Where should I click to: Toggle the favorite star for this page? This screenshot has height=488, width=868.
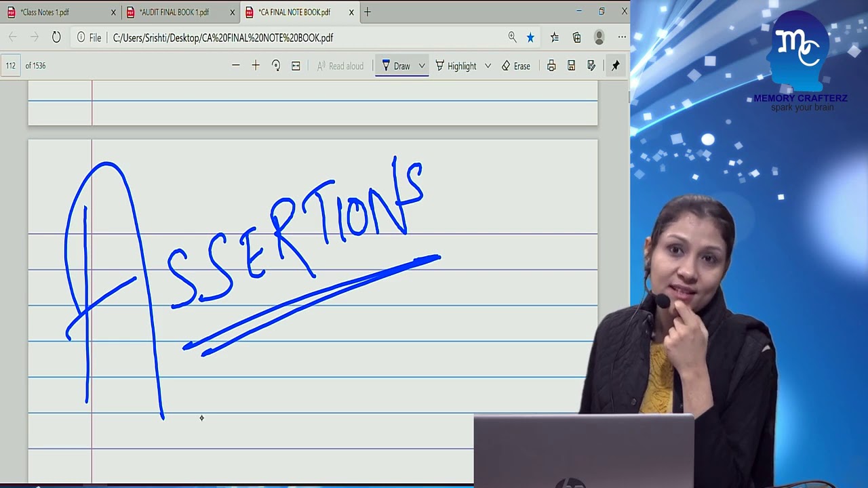[x=530, y=37]
